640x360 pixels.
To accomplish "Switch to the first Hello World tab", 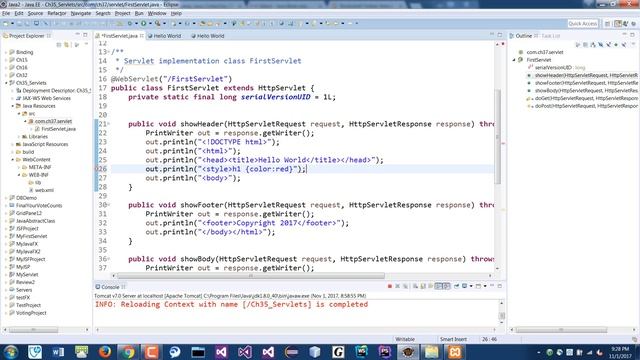I will 164,36.
